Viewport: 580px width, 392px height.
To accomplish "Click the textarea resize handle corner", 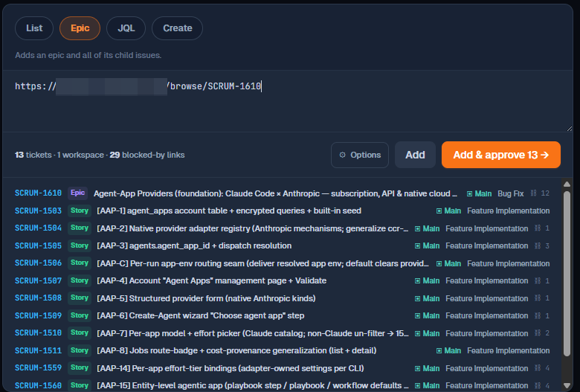I will coord(570,129).
